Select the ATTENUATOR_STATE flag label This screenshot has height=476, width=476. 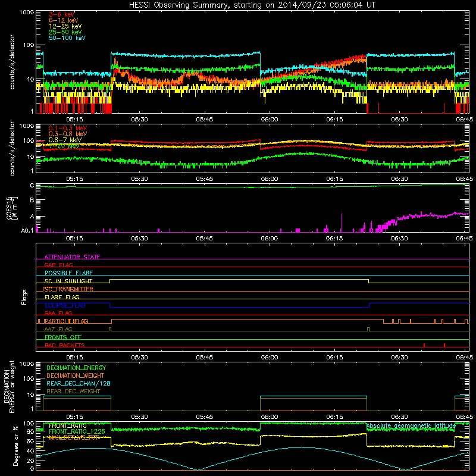click(72, 257)
